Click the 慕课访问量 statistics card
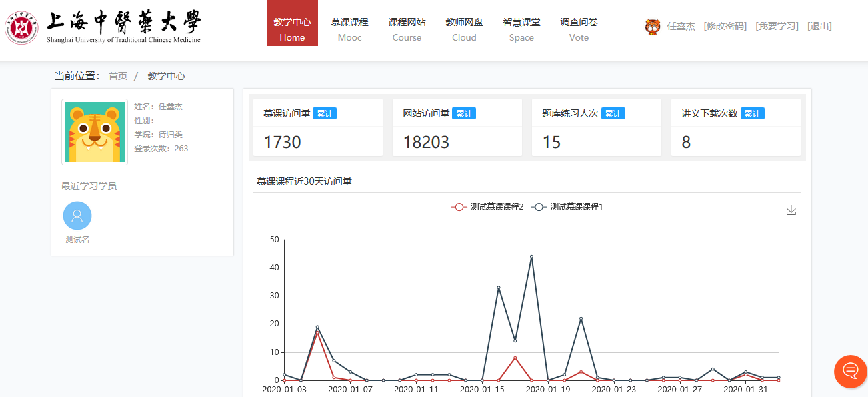Image resolution: width=868 pixels, height=397 pixels. [318, 128]
